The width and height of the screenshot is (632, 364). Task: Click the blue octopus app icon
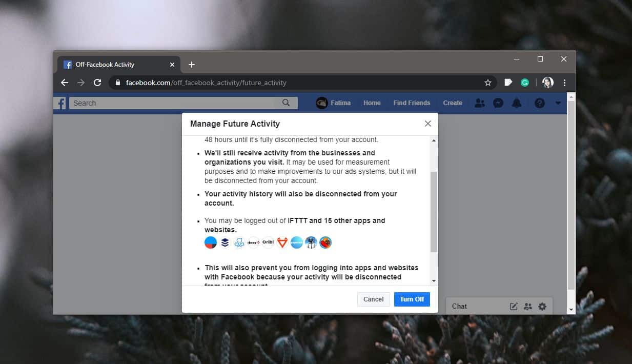coord(239,242)
